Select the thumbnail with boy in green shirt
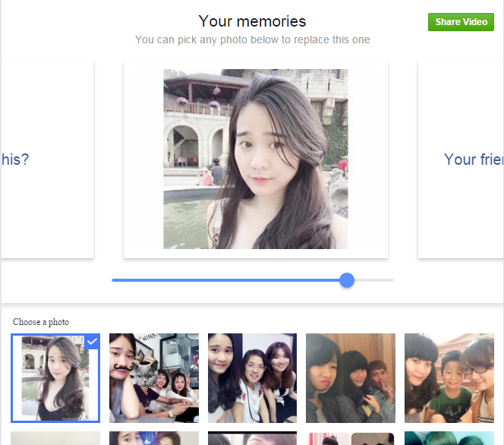Image resolution: width=504 pixels, height=445 pixels. pos(449,378)
